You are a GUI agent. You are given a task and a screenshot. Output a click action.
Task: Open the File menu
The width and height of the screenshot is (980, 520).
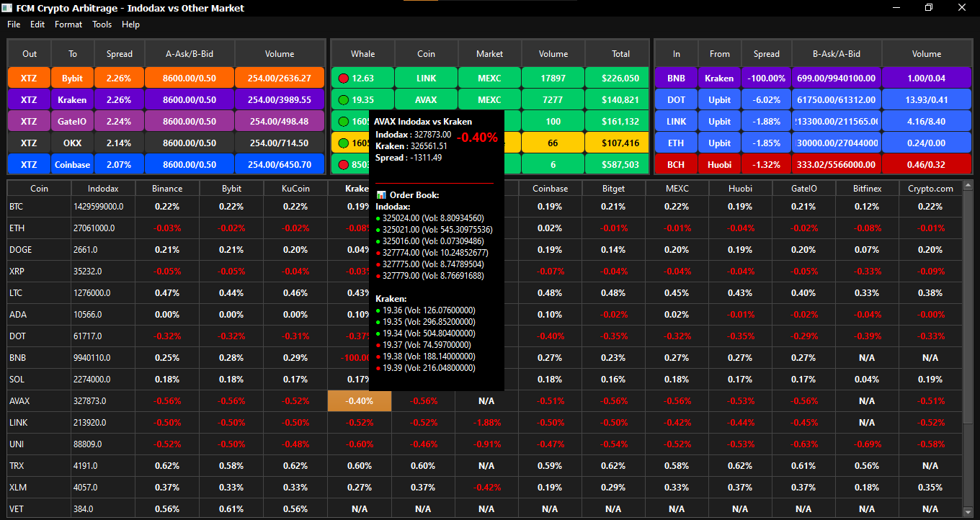point(14,24)
